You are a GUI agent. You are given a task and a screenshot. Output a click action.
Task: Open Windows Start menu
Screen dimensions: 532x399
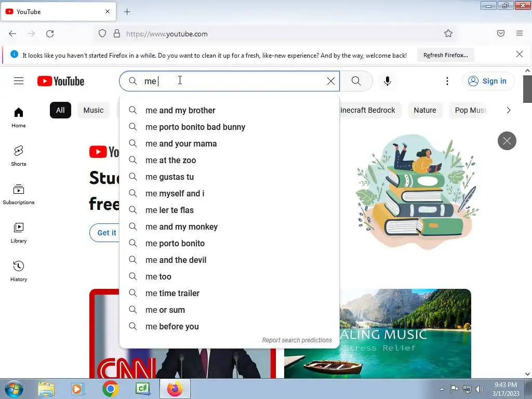coord(14,389)
